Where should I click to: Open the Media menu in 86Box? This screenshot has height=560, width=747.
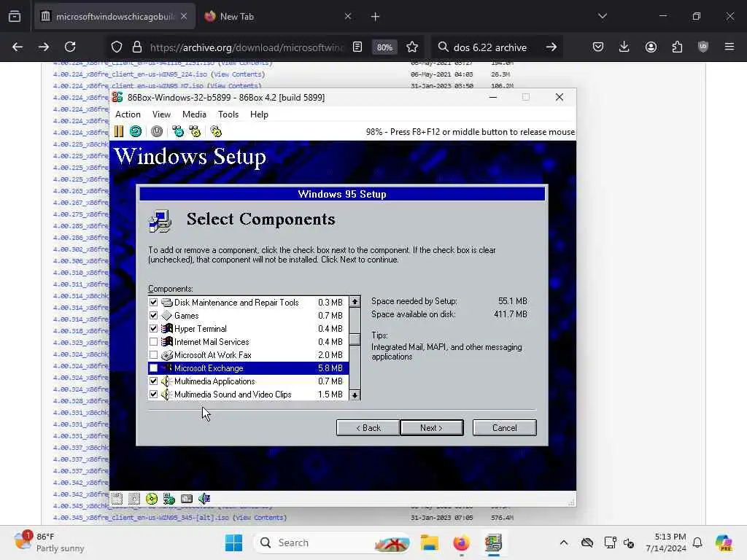coord(194,114)
